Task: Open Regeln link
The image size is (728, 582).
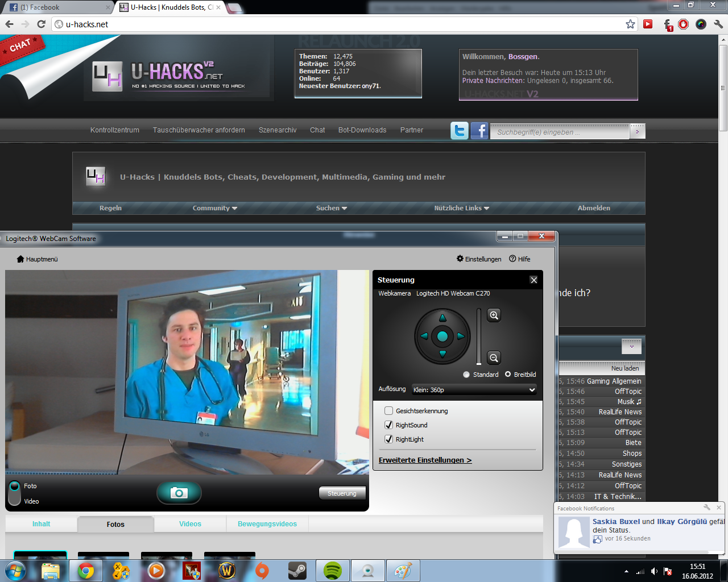Action: tap(110, 208)
